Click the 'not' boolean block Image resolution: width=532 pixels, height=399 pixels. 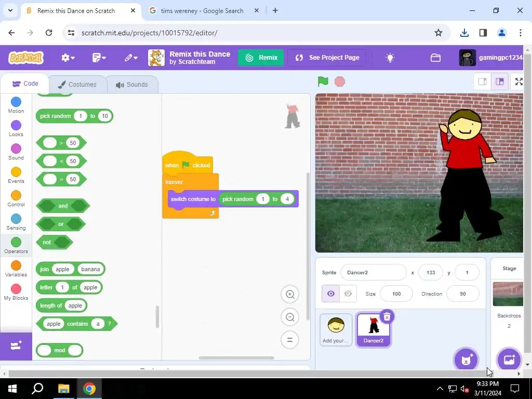(x=47, y=242)
